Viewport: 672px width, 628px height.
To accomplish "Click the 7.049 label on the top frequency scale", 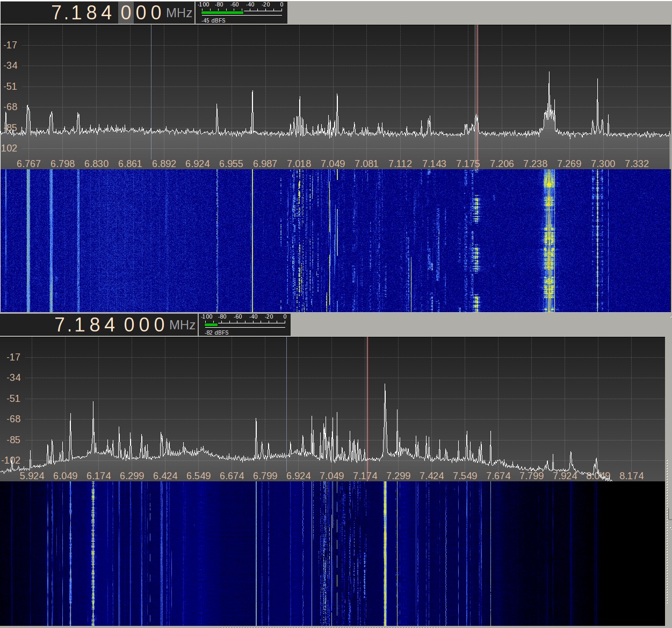I will pyautogui.click(x=333, y=164).
